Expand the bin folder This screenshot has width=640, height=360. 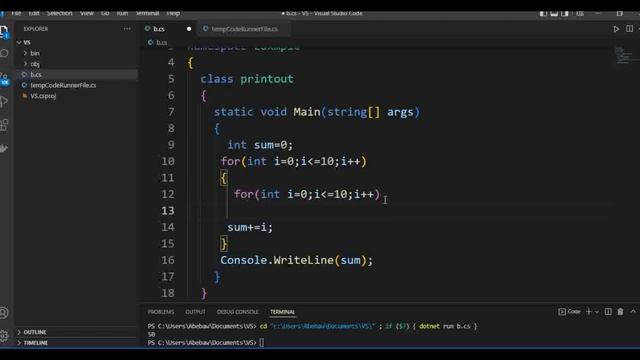tap(76, 53)
